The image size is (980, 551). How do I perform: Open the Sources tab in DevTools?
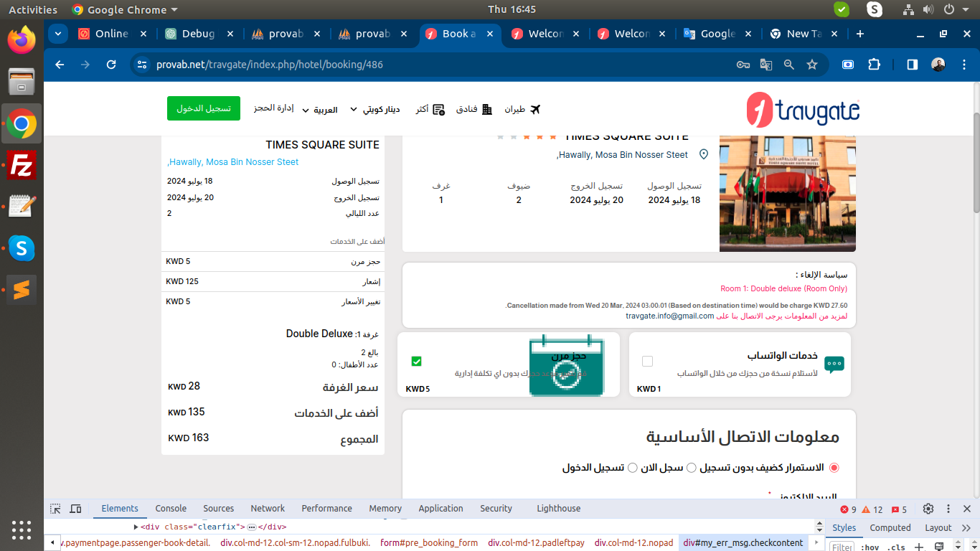click(x=219, y=509)
